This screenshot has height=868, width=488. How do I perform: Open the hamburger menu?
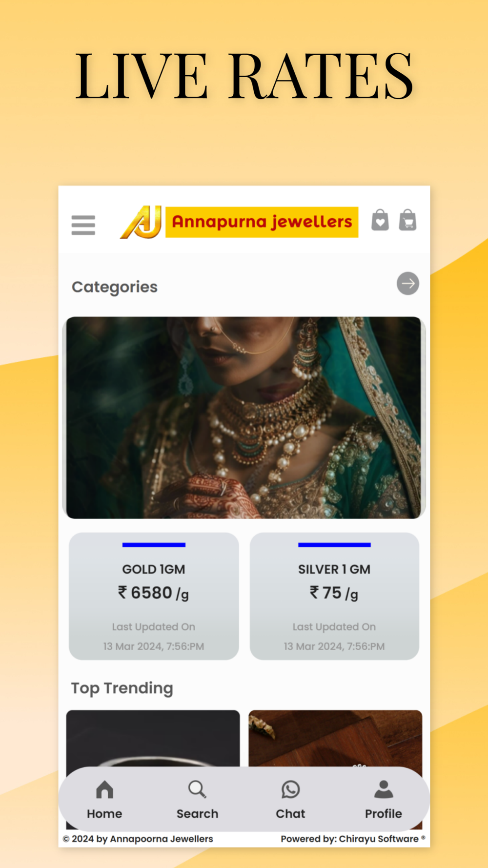(83, 225)
